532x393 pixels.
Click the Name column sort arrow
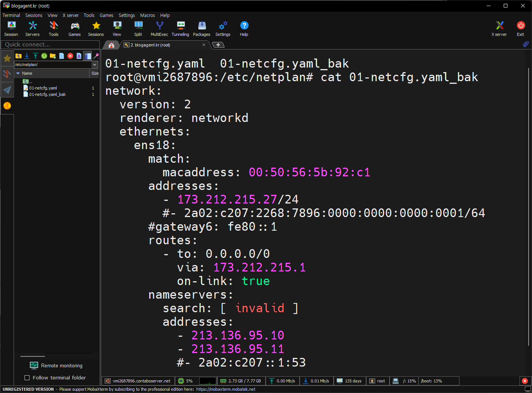18,73
